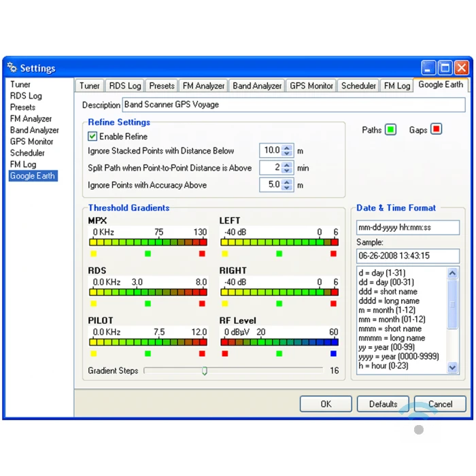This screenshot has width=476, height=476.
Task: Select the Google Earth tab
Action: click(441, 84)
